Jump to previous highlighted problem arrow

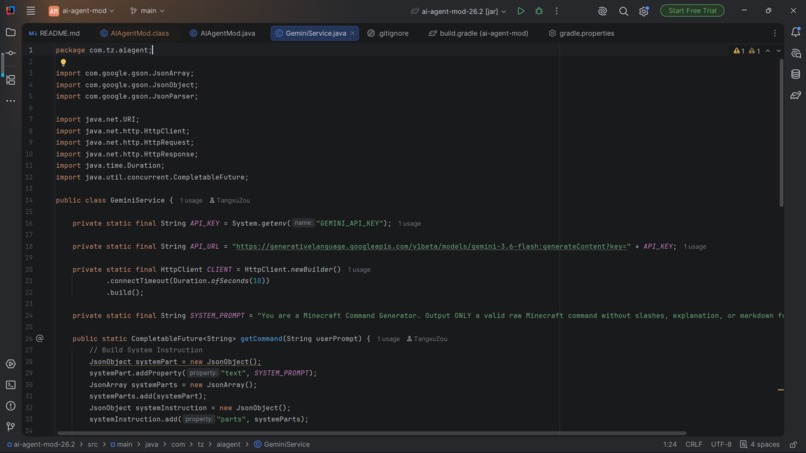pyautogui.click(x=767, y=51)
